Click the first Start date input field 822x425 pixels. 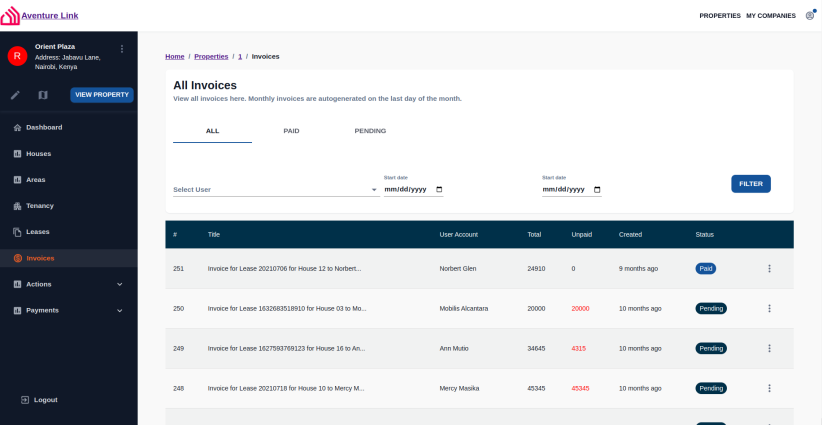tap(414, 190)
